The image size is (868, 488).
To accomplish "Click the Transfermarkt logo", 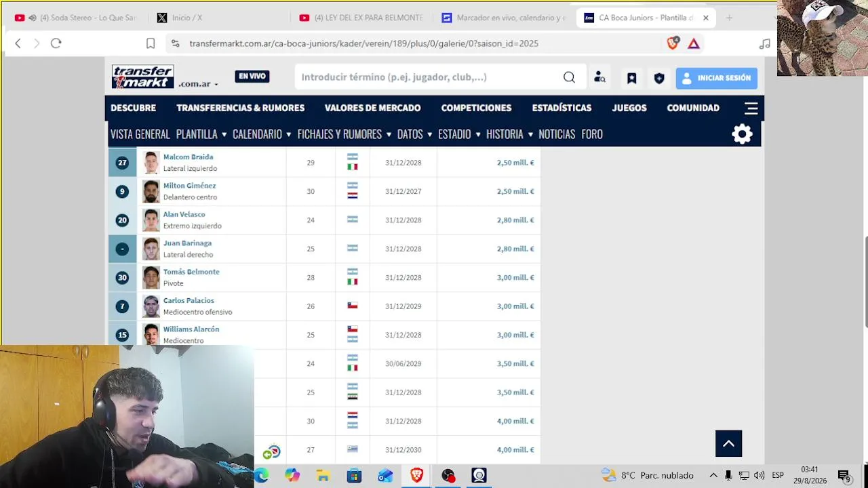I will [143, 77].
